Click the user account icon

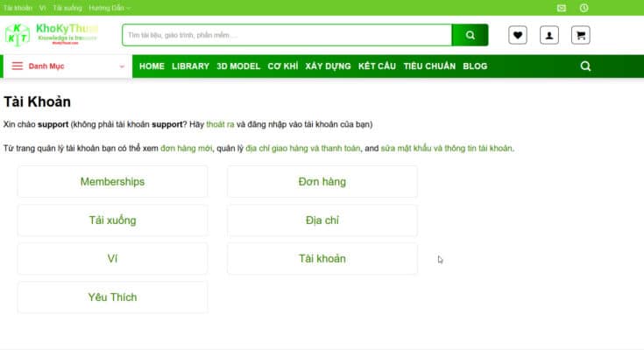click(549, 35)
